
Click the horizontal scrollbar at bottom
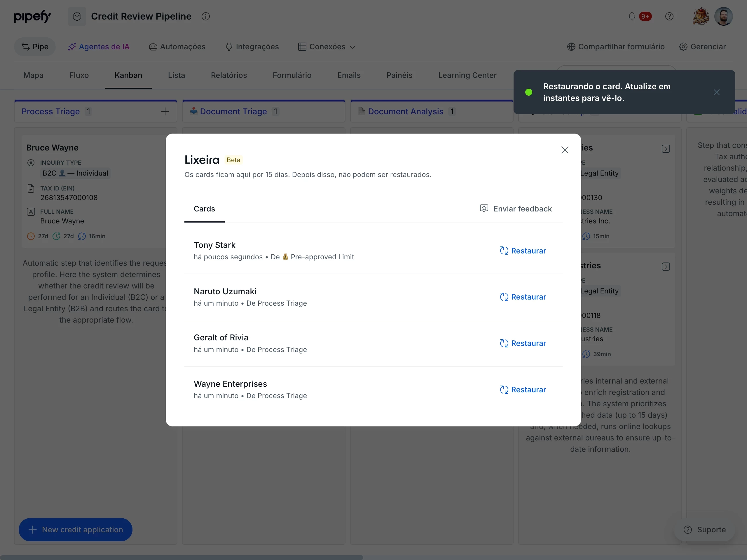coord(182,558)
